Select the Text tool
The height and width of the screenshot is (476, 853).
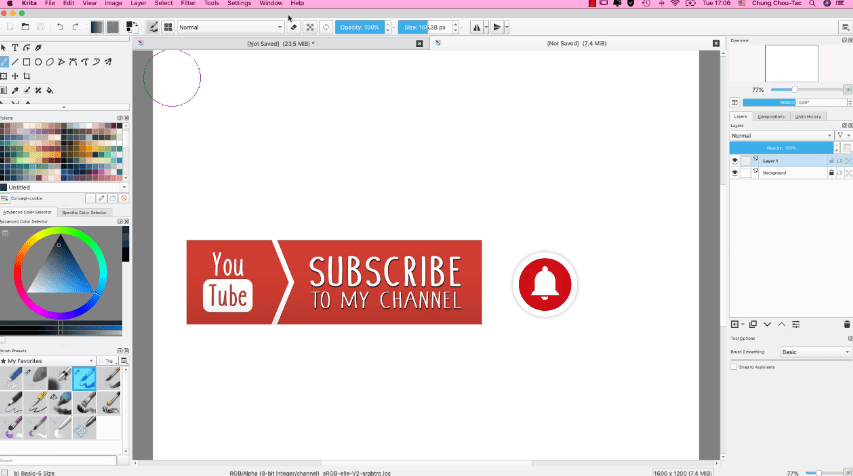point(15,48)
